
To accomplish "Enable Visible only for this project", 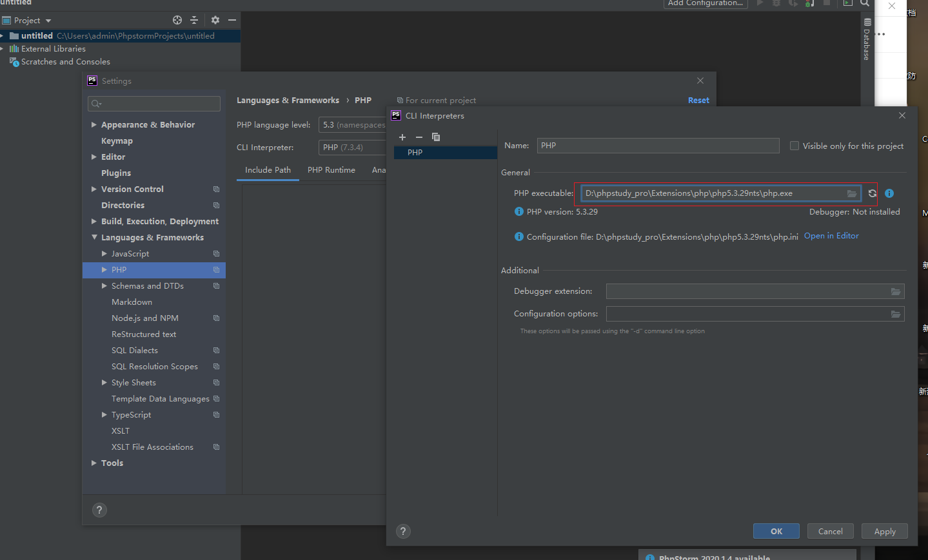I will point(795,146).
